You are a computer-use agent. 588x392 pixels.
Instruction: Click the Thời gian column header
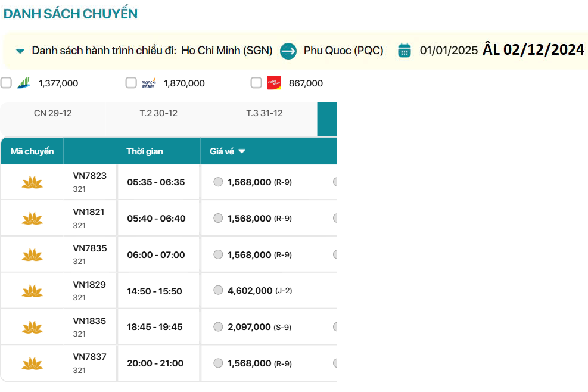click(145, 151)
